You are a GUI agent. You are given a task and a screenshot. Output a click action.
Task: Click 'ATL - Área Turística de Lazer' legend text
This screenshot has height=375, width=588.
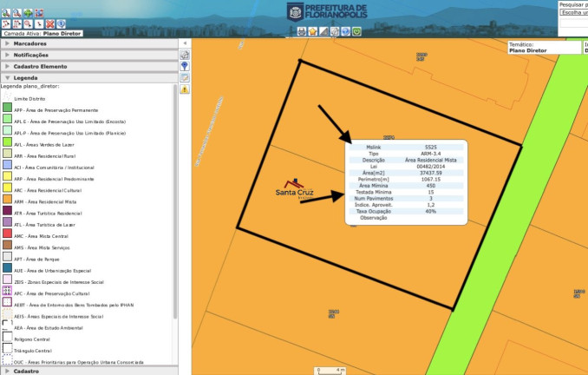coord(44,225)
